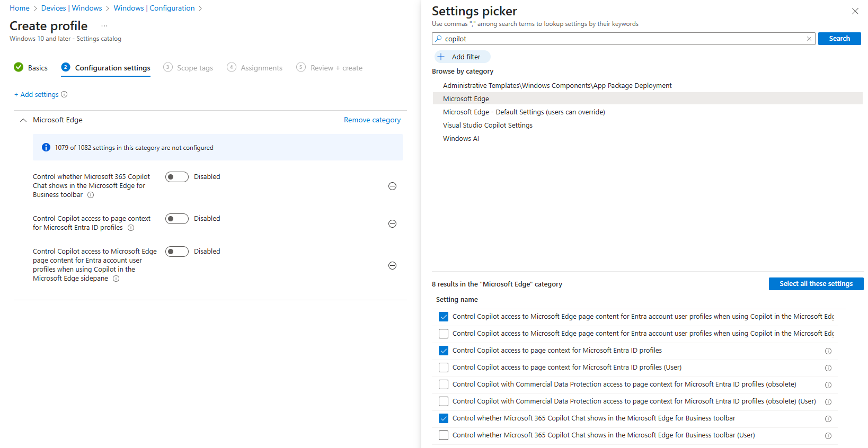Show info for Microsoft 365 Copilot Chat toolbar result

click(828, 419)
